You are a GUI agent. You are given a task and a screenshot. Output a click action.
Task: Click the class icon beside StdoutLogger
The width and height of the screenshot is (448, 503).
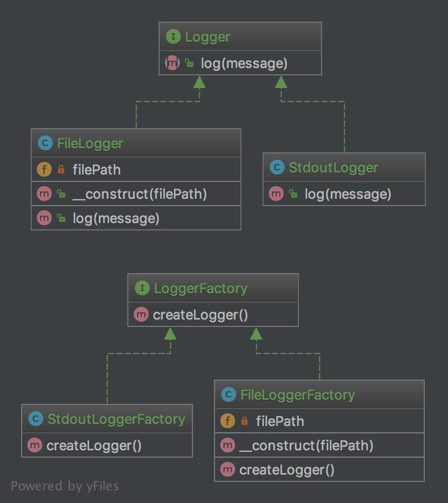click(x=277, y=167)
